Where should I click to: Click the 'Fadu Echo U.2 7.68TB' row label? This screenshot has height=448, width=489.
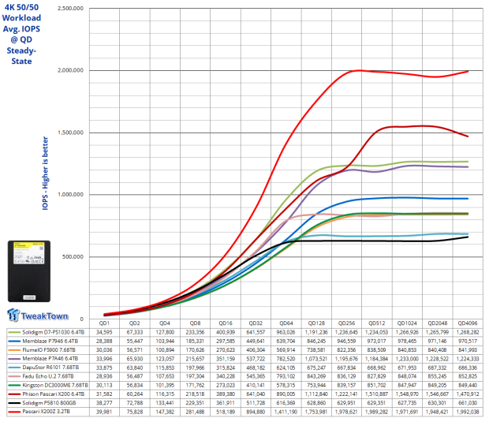coord(48,376)
